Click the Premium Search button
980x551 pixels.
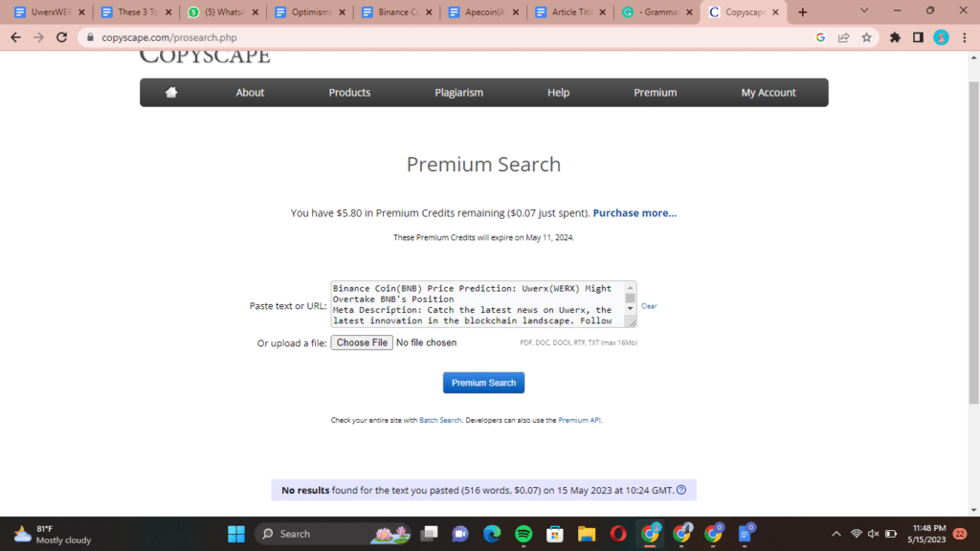pos(483,383)
